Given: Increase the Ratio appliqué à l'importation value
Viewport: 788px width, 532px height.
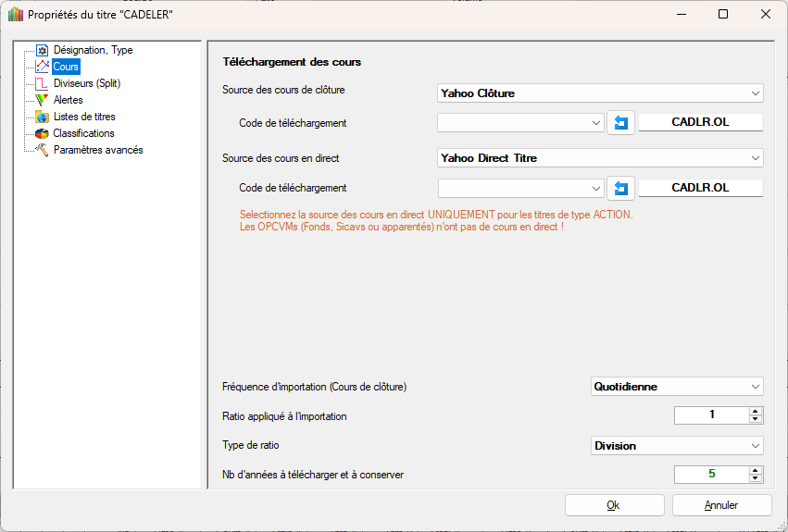Looking at the screenshot, I should click(x=756, y=411).
